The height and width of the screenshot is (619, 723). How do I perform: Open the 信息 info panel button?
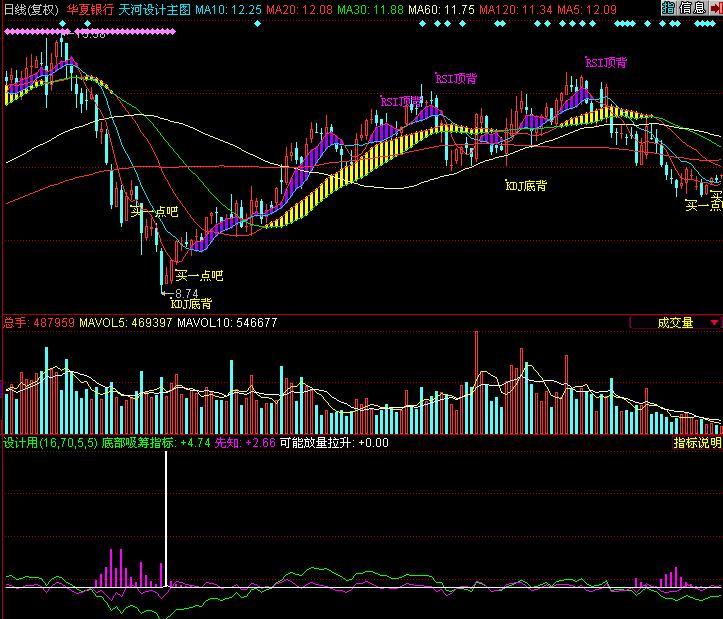tap(692, 8)
